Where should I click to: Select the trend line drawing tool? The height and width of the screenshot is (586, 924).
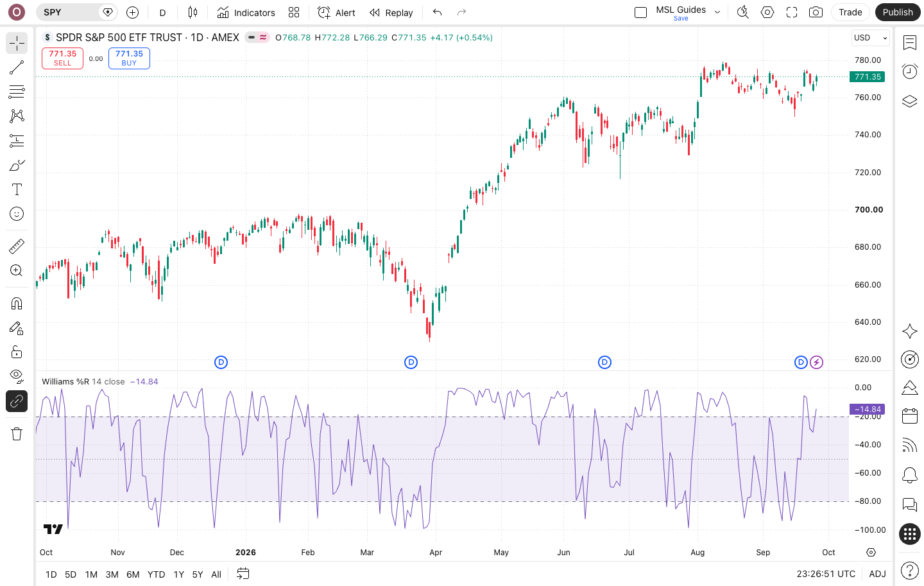pyautogui.click(x=17, y=67)
